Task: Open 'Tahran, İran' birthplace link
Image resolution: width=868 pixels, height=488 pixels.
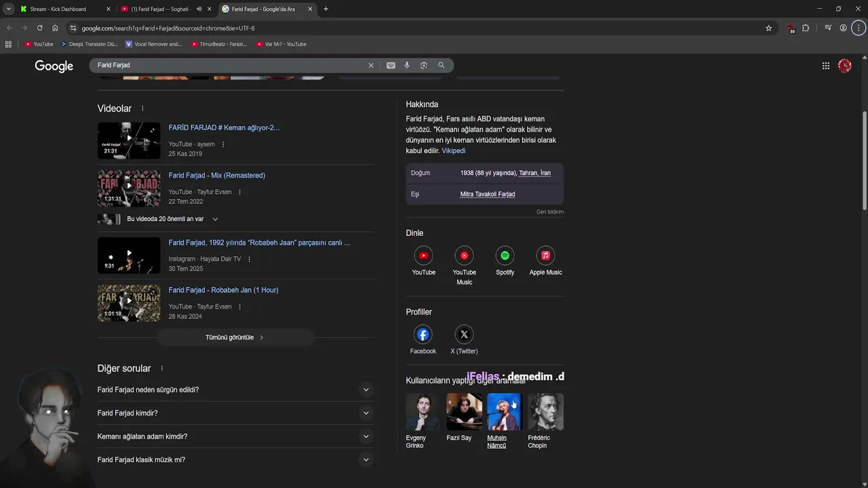Action: (535, 173)
